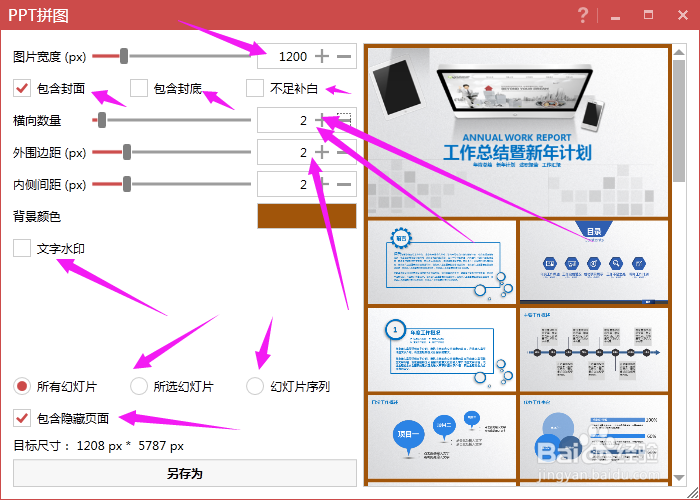The height and width of the screenshot is (500, 700).
Task: Click the image width value field 1200
Action: click(293, 56)
